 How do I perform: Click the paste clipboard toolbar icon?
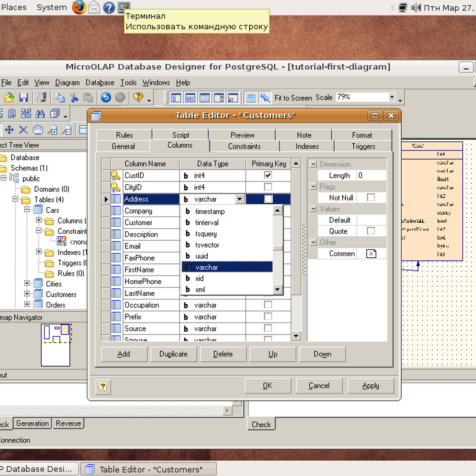click(88, 98)
